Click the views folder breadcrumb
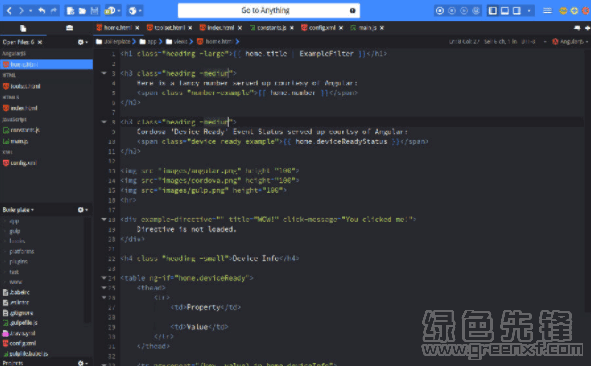The height and width of the screenshot is (366, 591). point(177,41)
